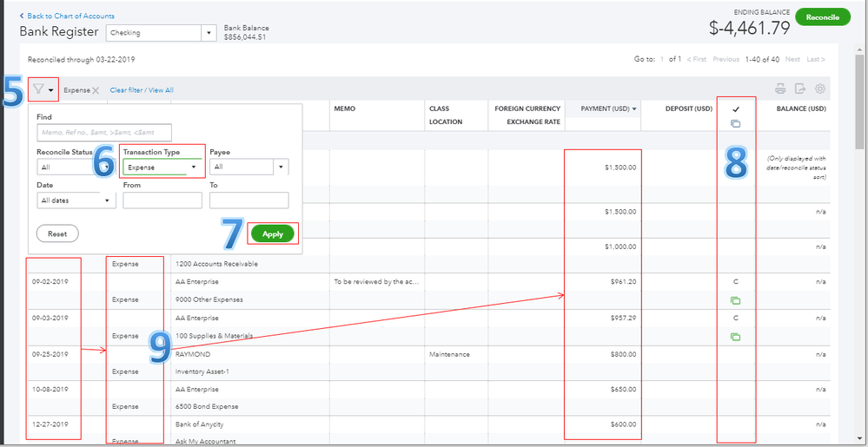
Task: Remove the Expense filter chip with X
Action: coord(96,90)
